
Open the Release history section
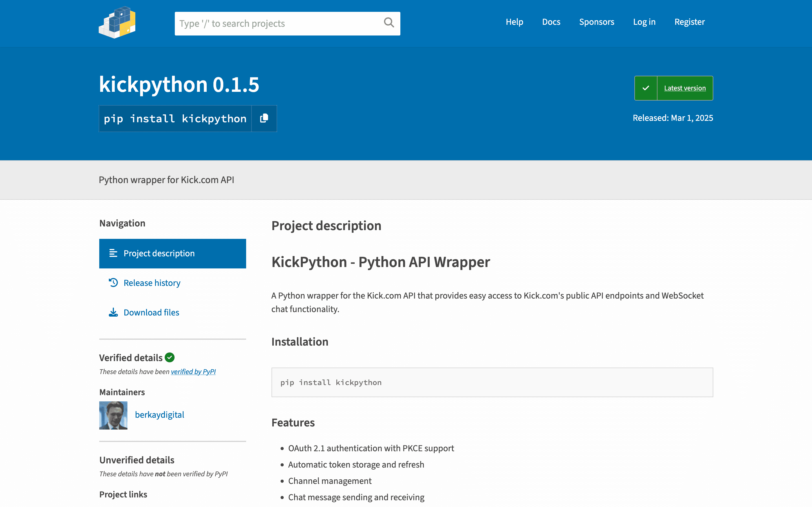152,283
